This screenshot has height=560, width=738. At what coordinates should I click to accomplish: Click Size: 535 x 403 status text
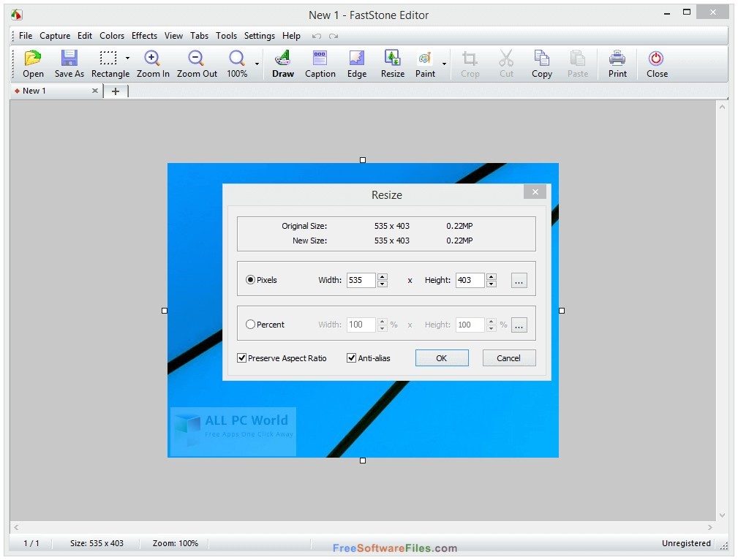[97, 543]
